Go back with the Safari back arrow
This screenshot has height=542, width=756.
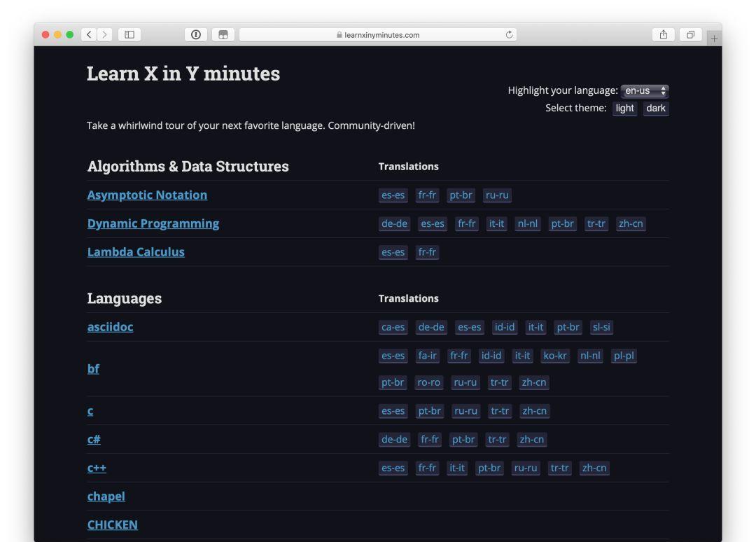point(89,35)
